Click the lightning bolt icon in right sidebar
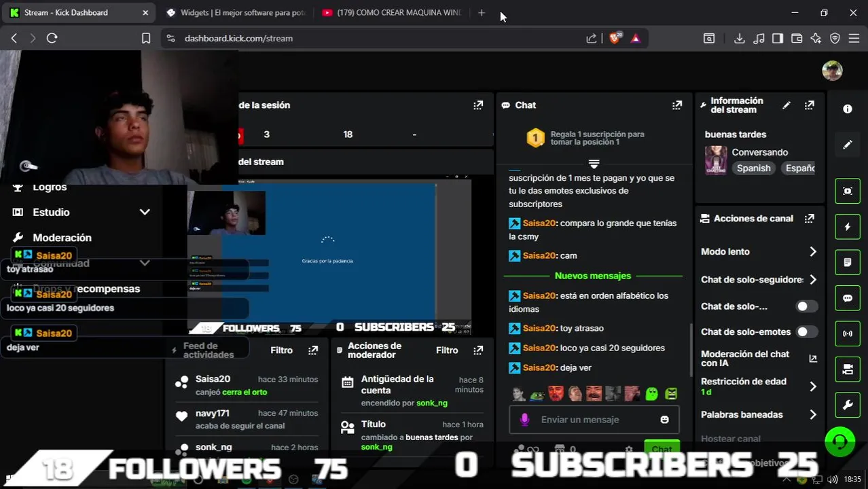The width and height of the screenshot is (868, 489). pos(848,227)
